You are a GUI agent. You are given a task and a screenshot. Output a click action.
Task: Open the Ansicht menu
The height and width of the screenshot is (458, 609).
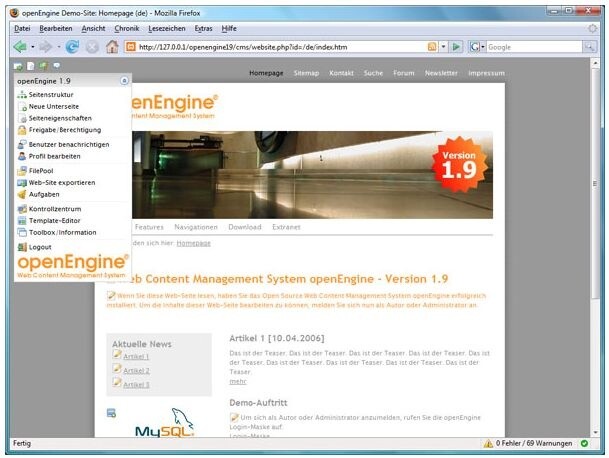pos(93,28)
